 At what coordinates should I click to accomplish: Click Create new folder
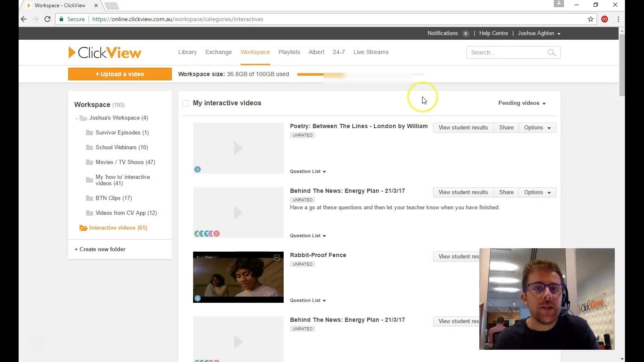(100, 249)
